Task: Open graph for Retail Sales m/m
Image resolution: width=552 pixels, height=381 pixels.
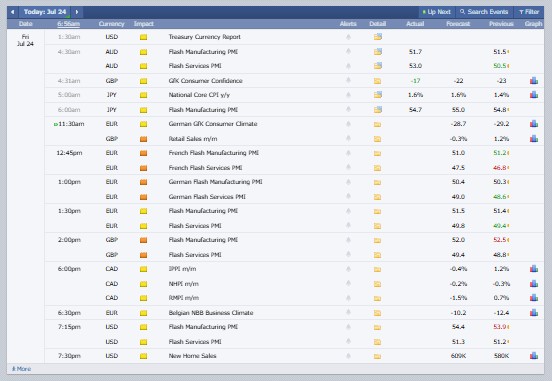Action: pyautogui.click(x=534, y=138)
